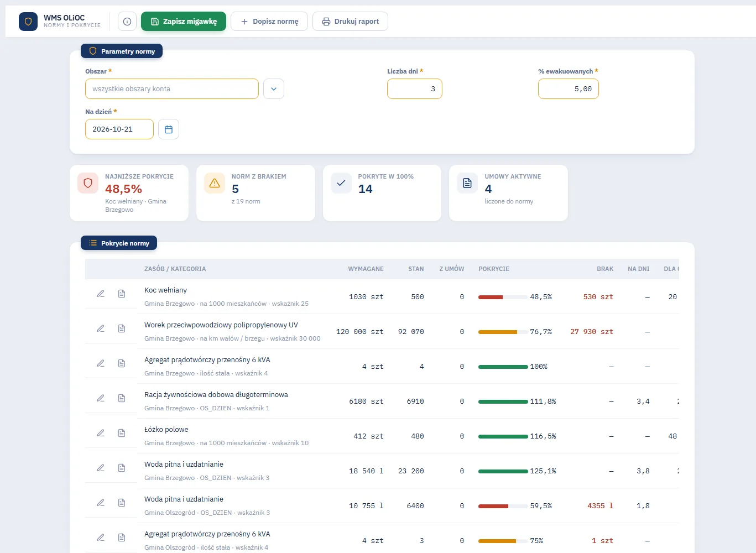The image size is (756, 553).
Task: Focus the Liczba dni field
Action: [415, 89]
